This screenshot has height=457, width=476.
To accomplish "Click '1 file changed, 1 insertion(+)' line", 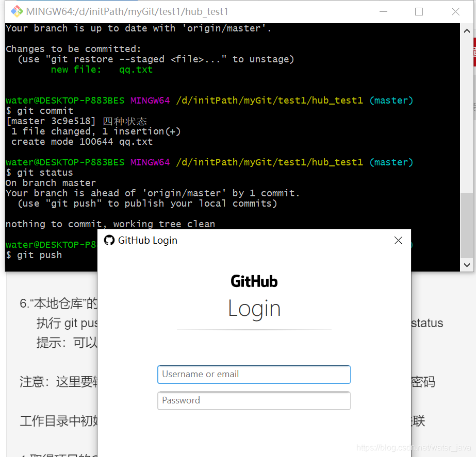I will pyautogui.click(x=96, y=131).
